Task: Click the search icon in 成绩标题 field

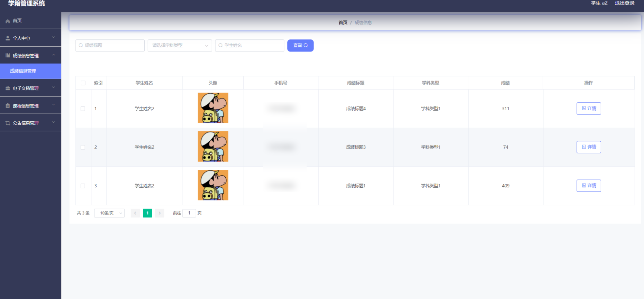Action: point(81,45)
